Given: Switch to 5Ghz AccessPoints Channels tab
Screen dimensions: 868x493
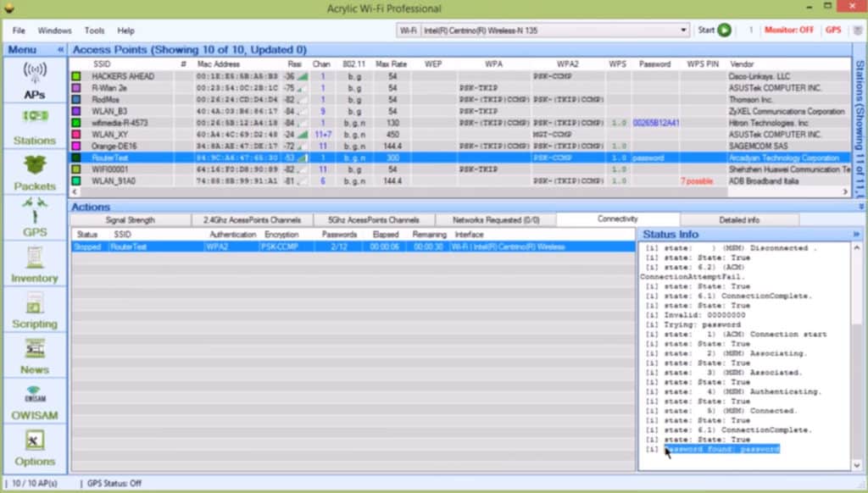Looking at the screenshot, I should (x=374, y=220).
